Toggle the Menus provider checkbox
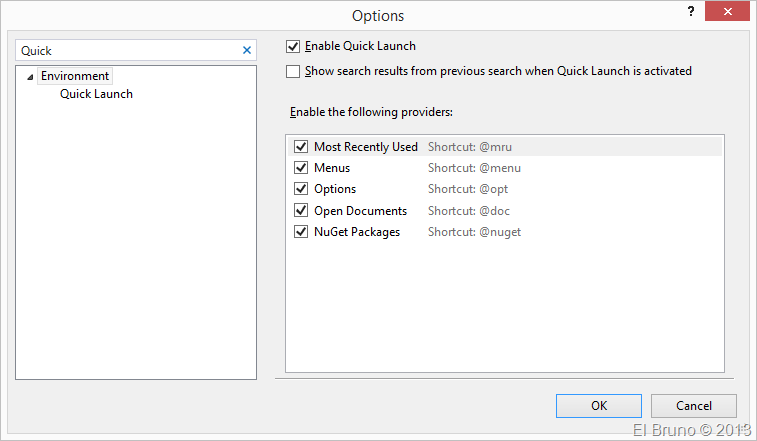757x441 pixels. [x=301, y=168]
